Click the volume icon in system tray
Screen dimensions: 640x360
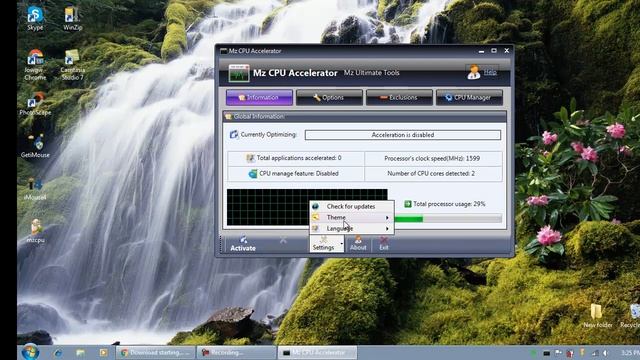pyautogui.click(x=606, y=353)
